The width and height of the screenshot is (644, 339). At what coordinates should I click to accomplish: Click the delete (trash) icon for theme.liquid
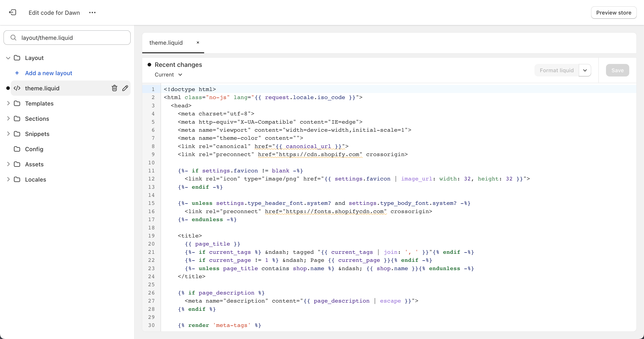114,88
